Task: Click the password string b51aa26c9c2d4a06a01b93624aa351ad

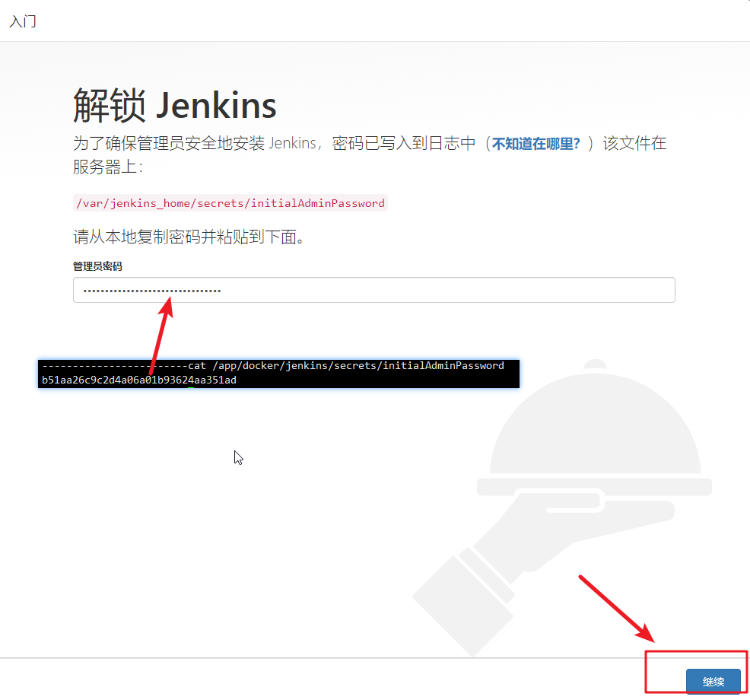Action: tap(139, 380)
